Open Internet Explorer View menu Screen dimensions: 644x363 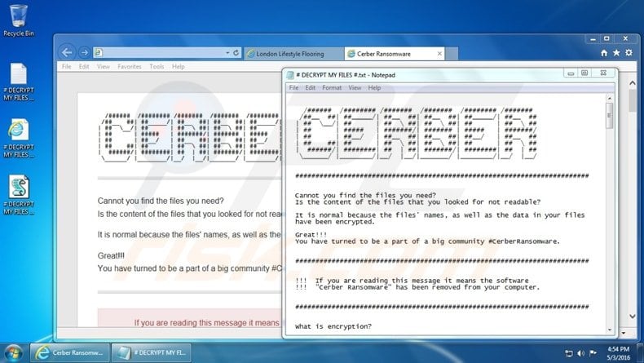103,67
